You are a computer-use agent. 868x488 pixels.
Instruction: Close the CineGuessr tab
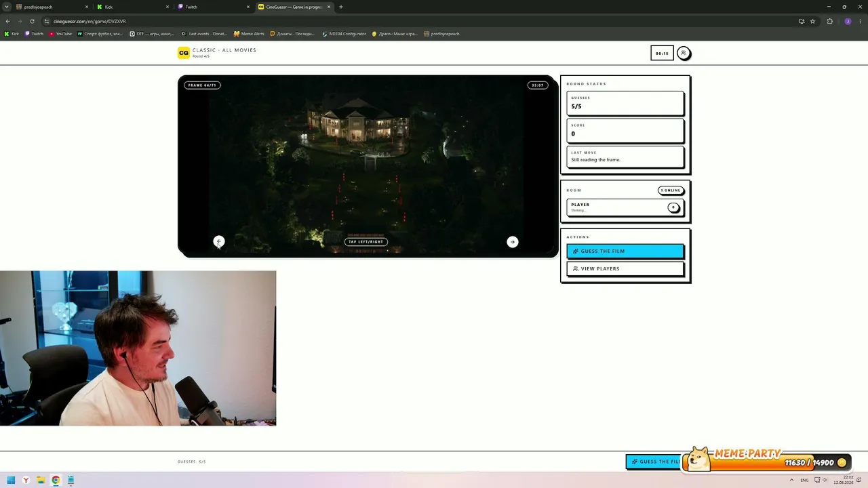coord(329,7)
